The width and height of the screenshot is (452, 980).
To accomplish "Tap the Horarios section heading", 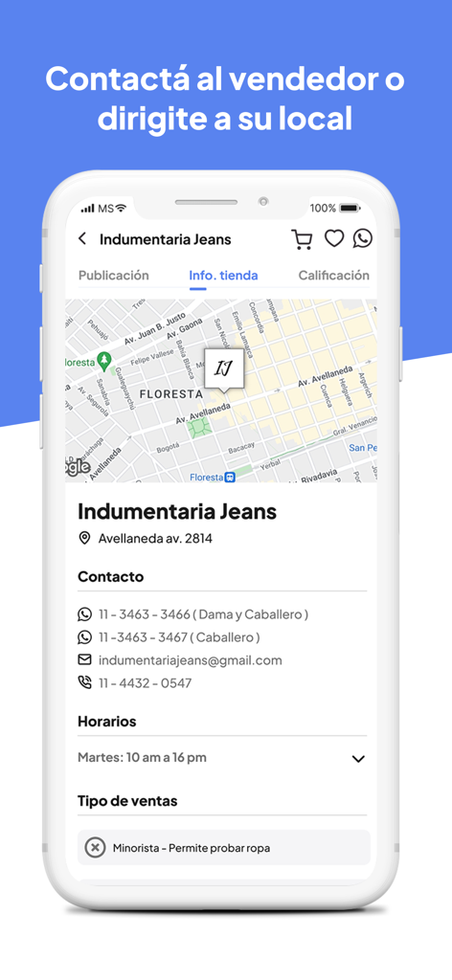I will [x=107, y=722].
